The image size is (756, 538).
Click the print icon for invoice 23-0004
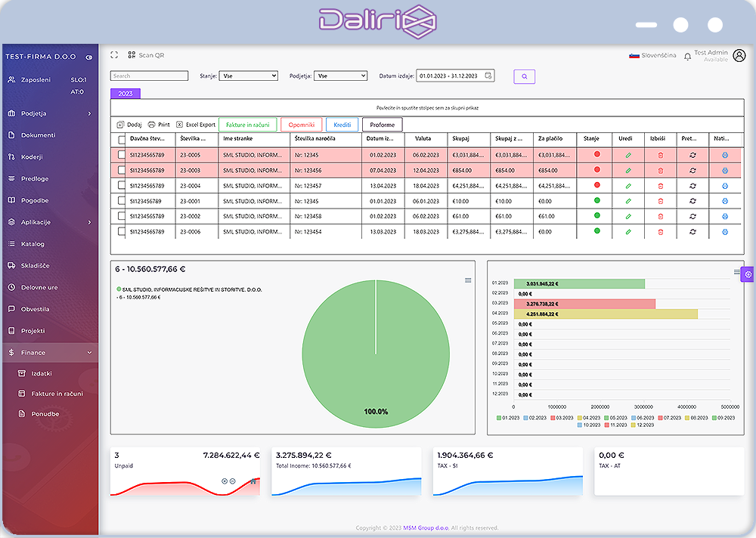[x=725, y=185]
